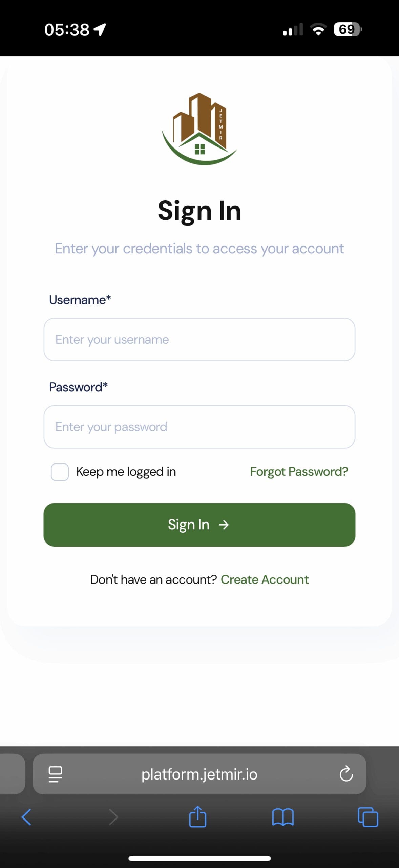Show open Safari tabs
Image resolution: width=399 pixels, height=868 pixels.
coord(368,817)
